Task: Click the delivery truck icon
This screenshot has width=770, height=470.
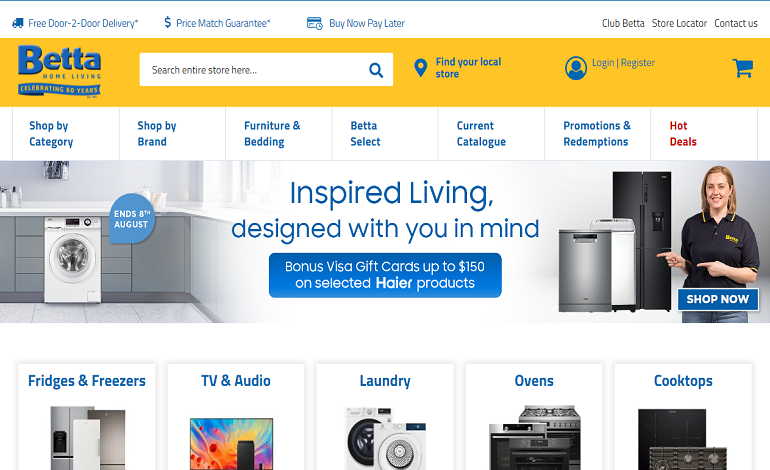Action: point(18,23)
